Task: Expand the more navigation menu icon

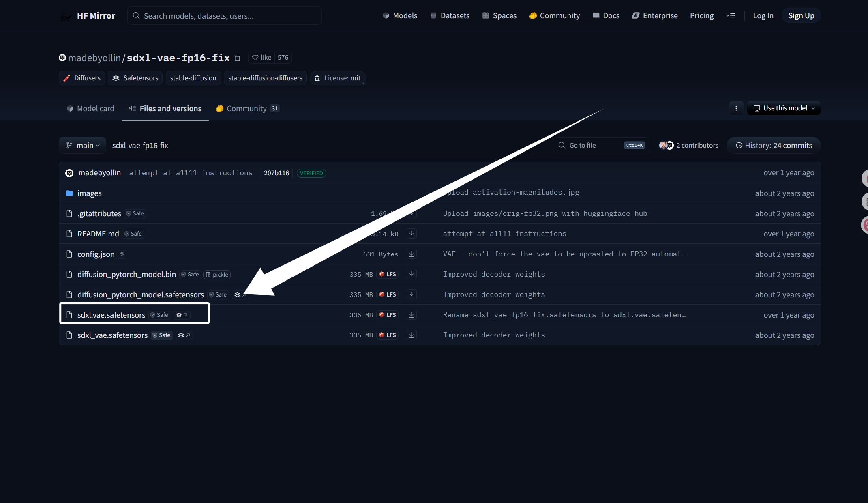Action: (x=731, y=16)
